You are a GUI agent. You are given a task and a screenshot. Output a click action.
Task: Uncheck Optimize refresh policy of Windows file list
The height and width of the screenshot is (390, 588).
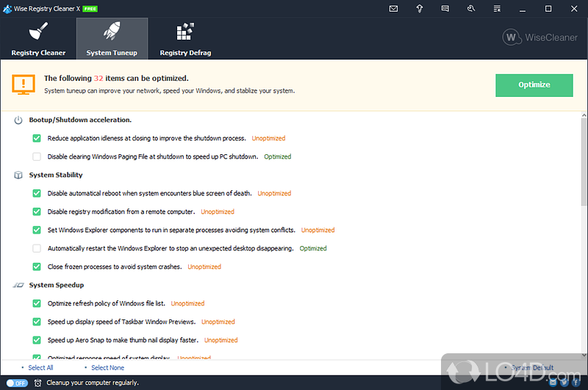click(36, 303)
